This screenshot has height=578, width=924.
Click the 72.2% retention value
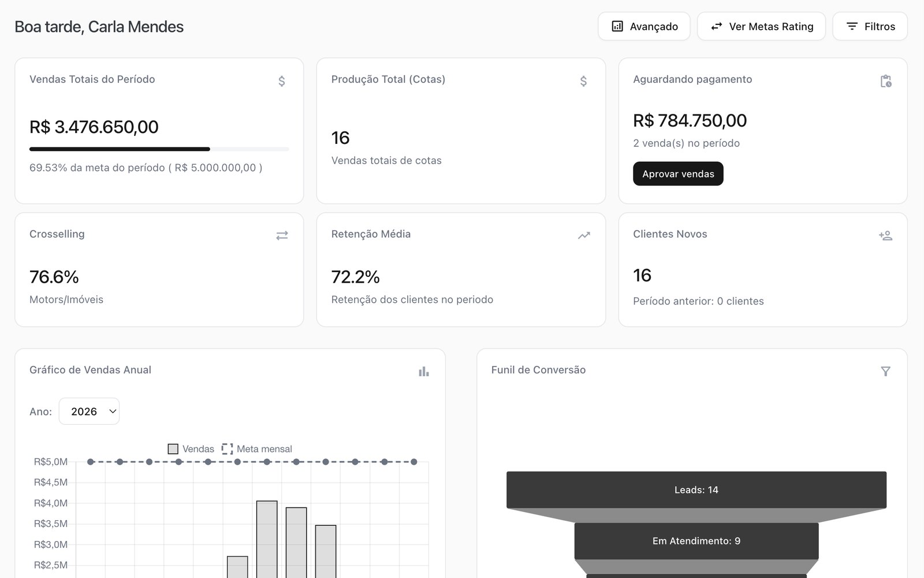coord(356,277)
